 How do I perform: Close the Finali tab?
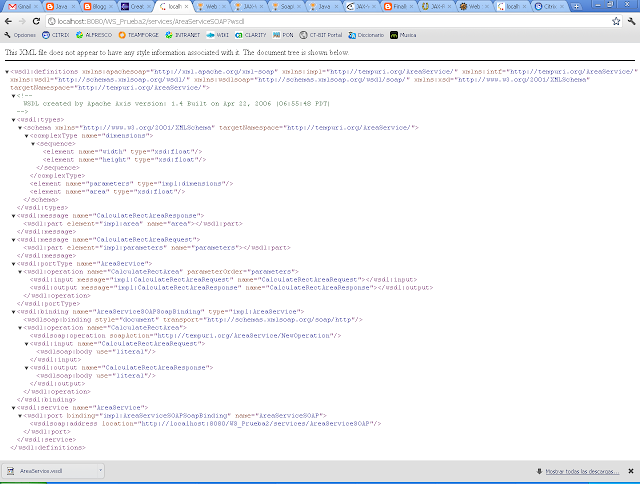(x=411, y=7)
